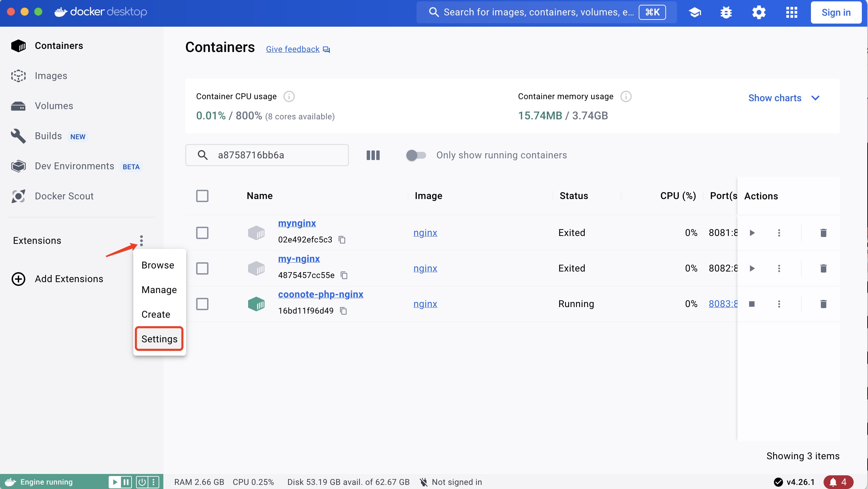The height and width of the screenshot is (489, 868).
Task: Open the Learning center graduation cap icon
Action: 695,12
